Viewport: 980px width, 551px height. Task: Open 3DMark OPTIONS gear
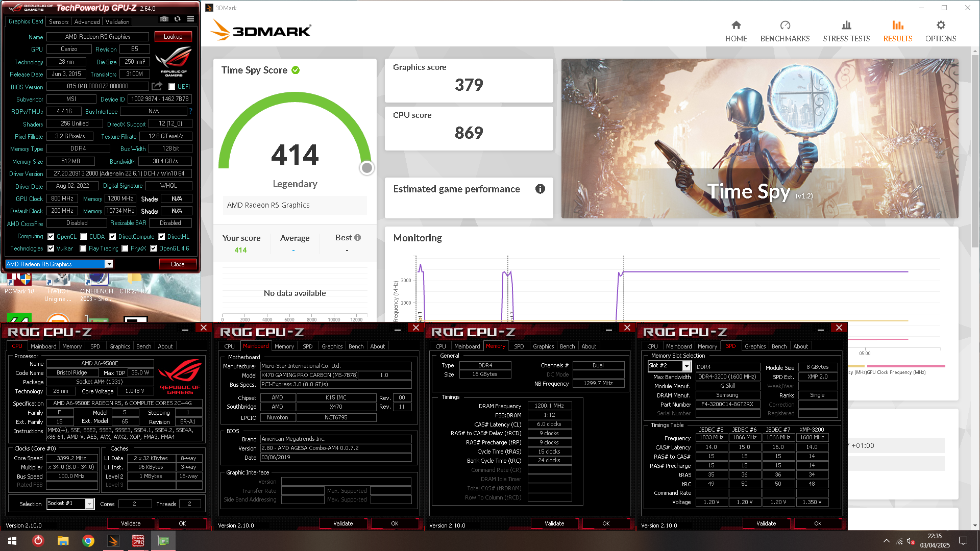(x=941, y=32)
